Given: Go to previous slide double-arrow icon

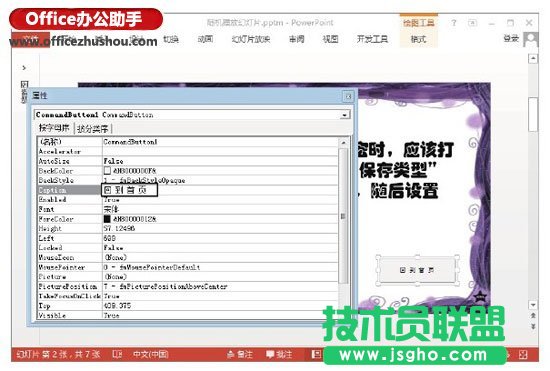Looking at the screenshot, I should [533, 316].
